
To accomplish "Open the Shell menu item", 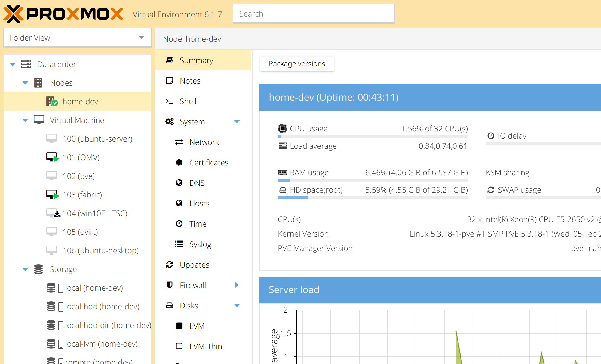I will [203, 101].
